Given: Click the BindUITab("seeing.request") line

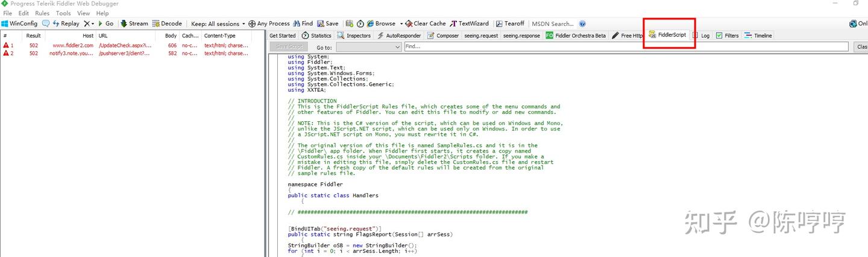Looking at the screenshot, I should tap(335, 229).
